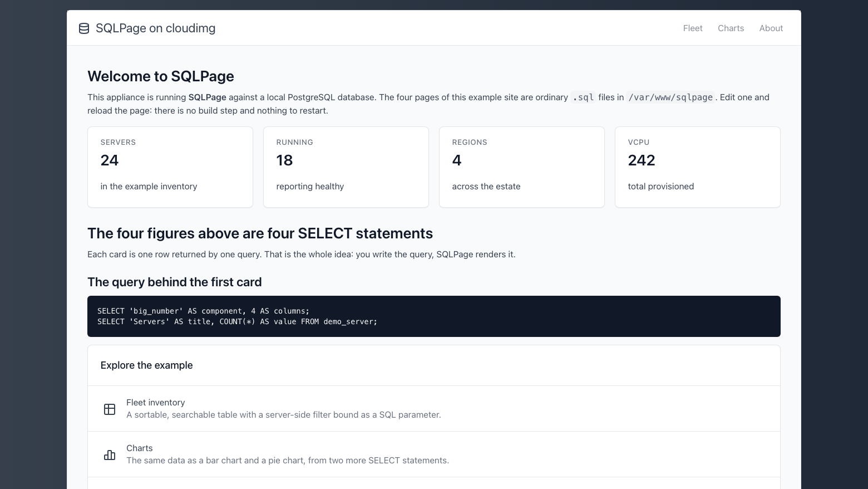Click the vCPU 242 card
The image size is (868, 489).
point(698,167)
